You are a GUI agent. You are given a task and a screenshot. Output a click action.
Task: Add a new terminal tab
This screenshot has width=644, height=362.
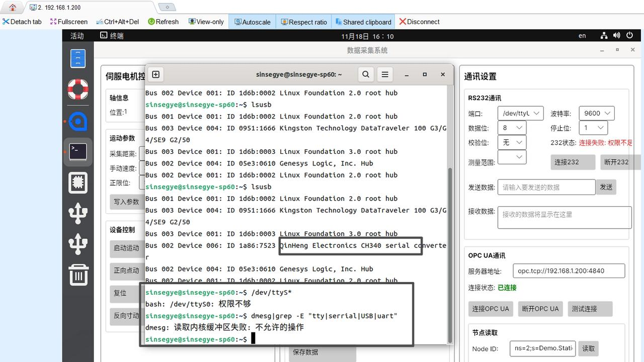pyautogui.click(x=156, y=74)
